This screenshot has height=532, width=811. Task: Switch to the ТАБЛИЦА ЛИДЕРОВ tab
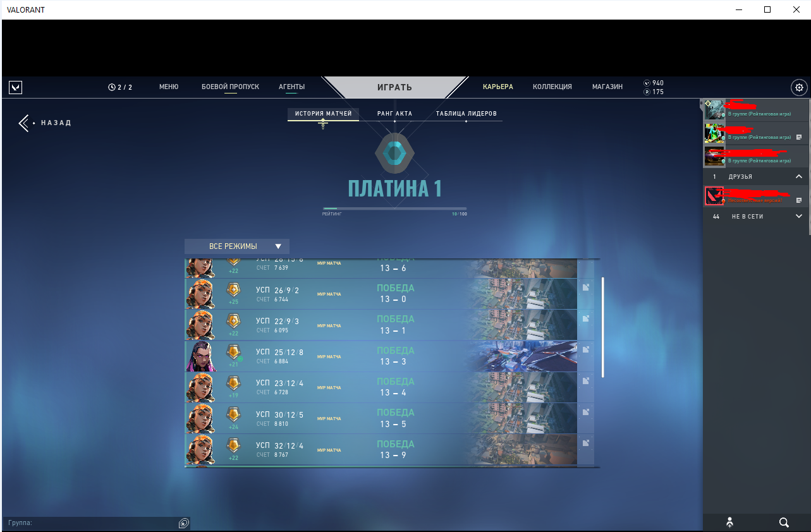(466, 114)
